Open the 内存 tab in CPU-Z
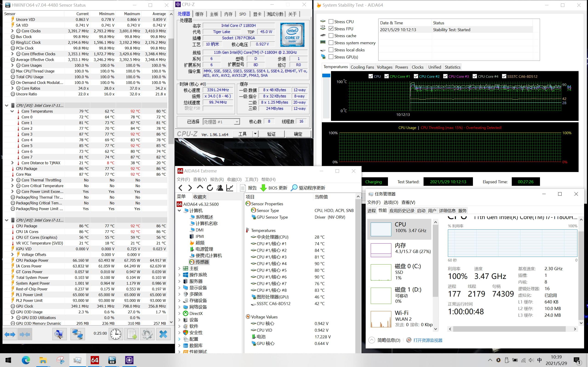Screen dimensions: 588x367 click(x=228, y=14)
